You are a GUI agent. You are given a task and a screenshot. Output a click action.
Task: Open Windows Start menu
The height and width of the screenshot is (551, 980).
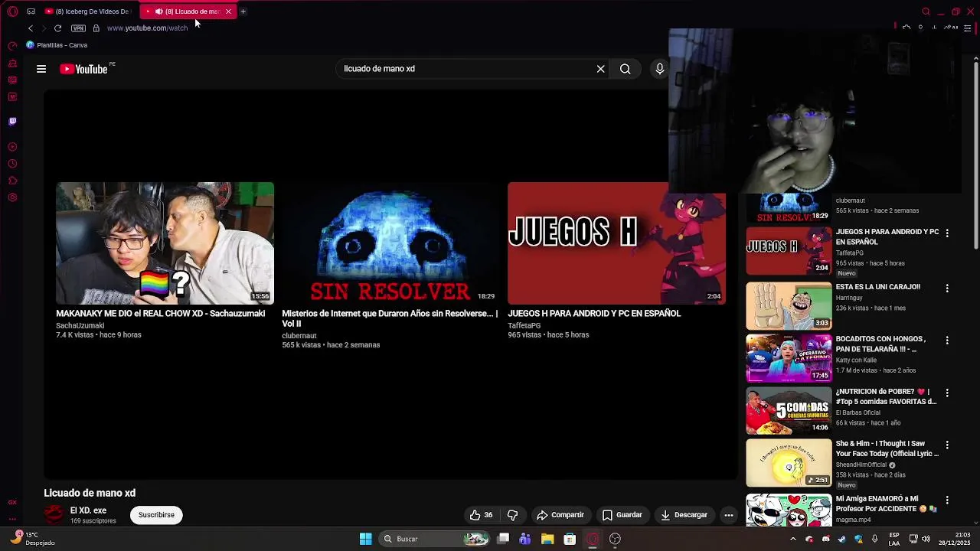366,539
